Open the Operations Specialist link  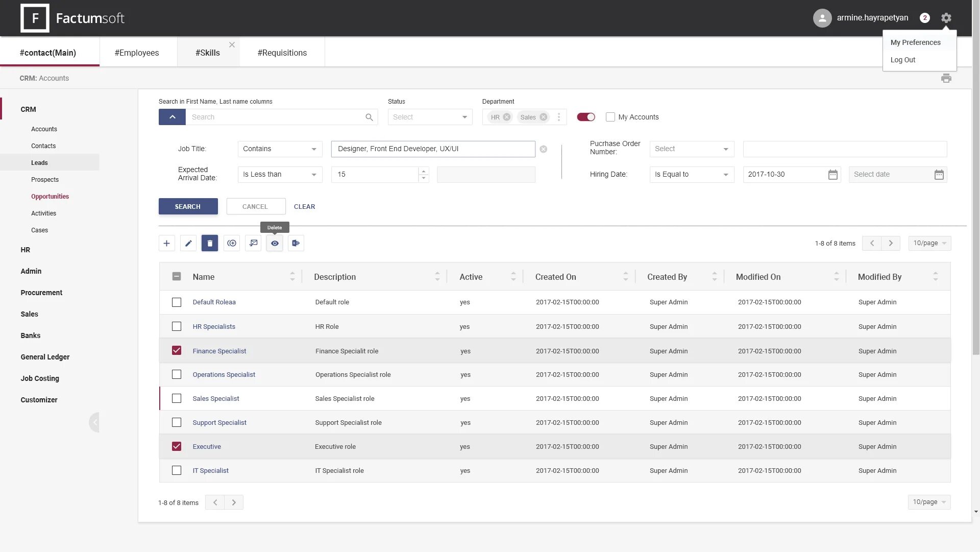click(224, 374)
